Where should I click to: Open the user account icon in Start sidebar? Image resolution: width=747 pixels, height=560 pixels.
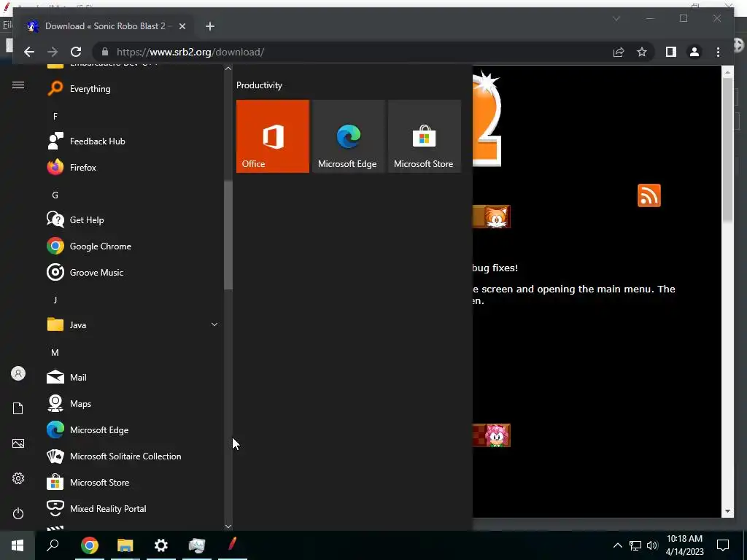tap(18, 373)
